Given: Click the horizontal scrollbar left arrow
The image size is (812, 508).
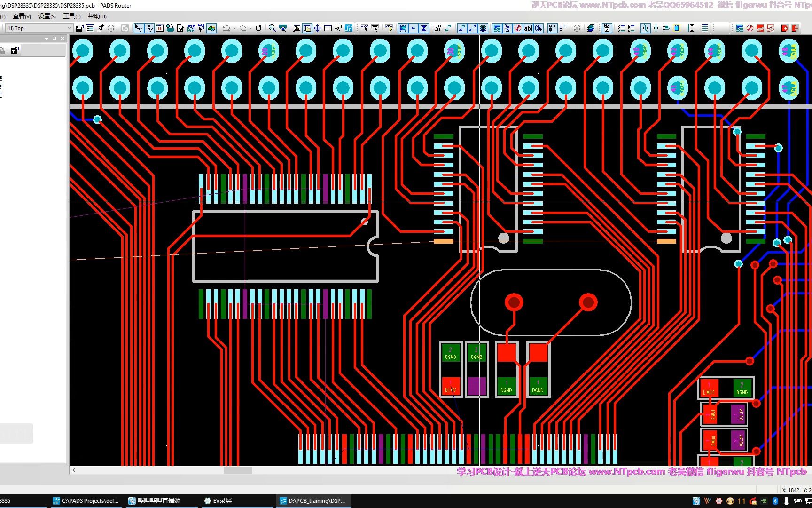Looking at the screenshot, I should [x=73, y=470].
